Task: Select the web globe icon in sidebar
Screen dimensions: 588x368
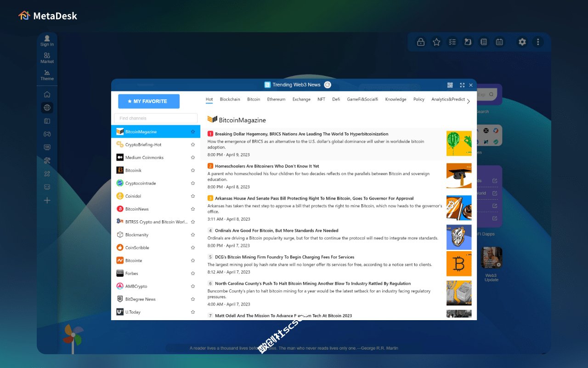Action: pos(47,108)
